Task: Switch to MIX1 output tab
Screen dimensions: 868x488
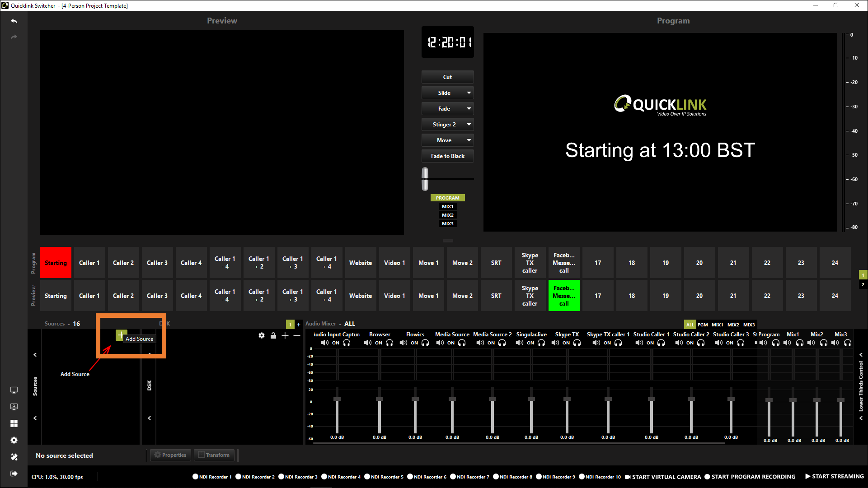Action: (x=447, y=207)
